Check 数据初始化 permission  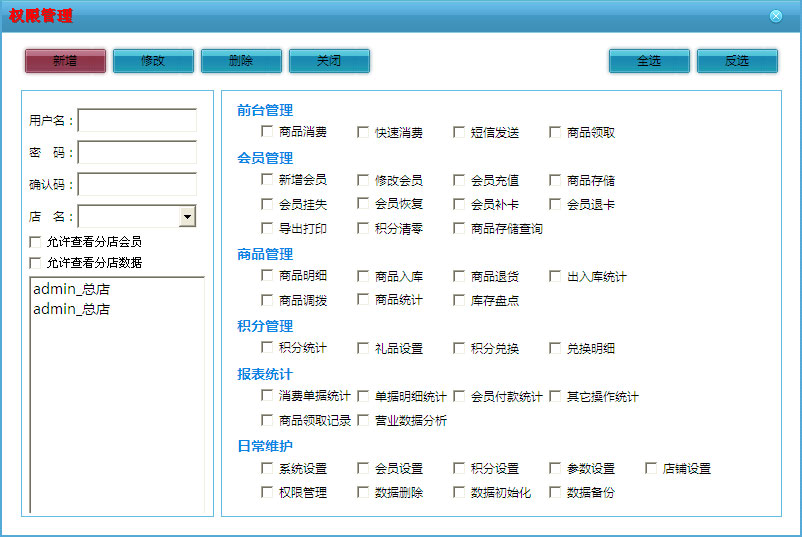click(x=459, y=492)
